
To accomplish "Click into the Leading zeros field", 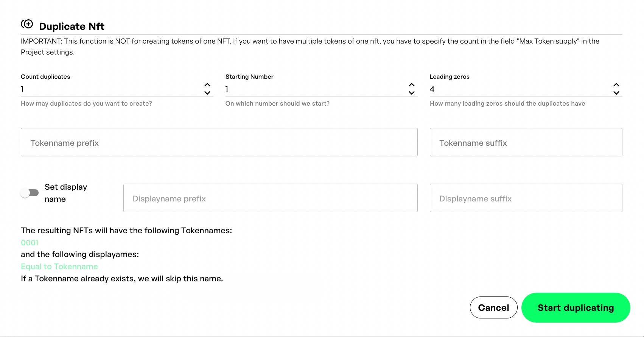I will [518, 89].
